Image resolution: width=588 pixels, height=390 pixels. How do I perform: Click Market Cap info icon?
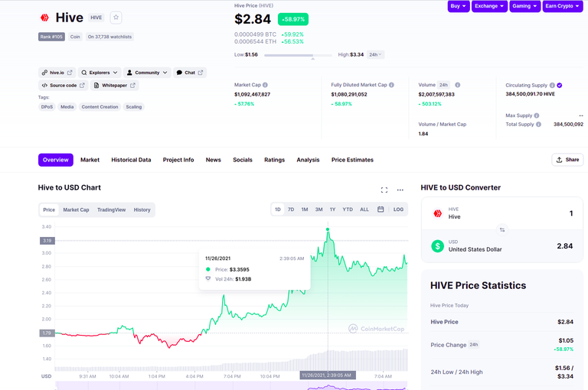coord(265,85)
